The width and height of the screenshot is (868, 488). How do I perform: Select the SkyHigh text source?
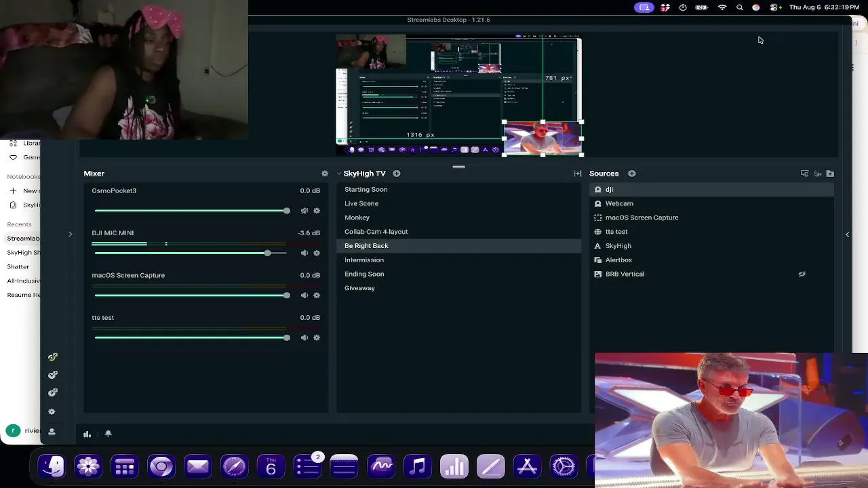(711, 246)
